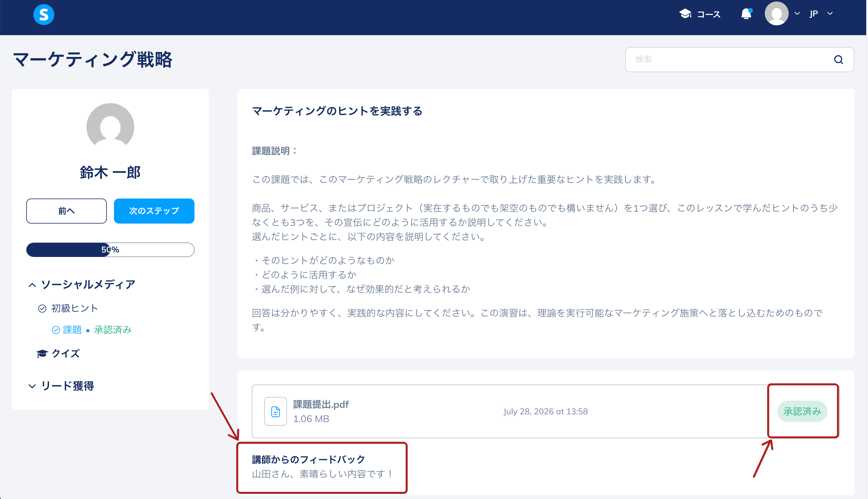
Task: Expand the user account dropdown chevron
Action: coord(797,14)
